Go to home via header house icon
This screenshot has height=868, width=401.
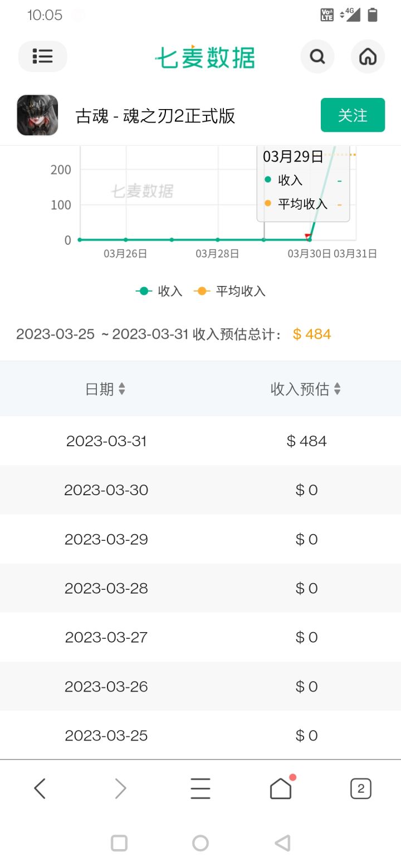[x=368, y=56]
